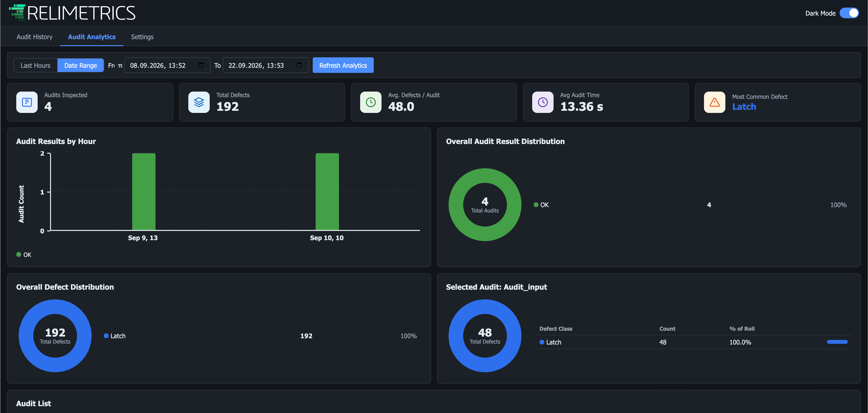This screenshot has height=413, width=868.
Task: Click the Avg Audit Time clock icon
Action: [543, 102]
